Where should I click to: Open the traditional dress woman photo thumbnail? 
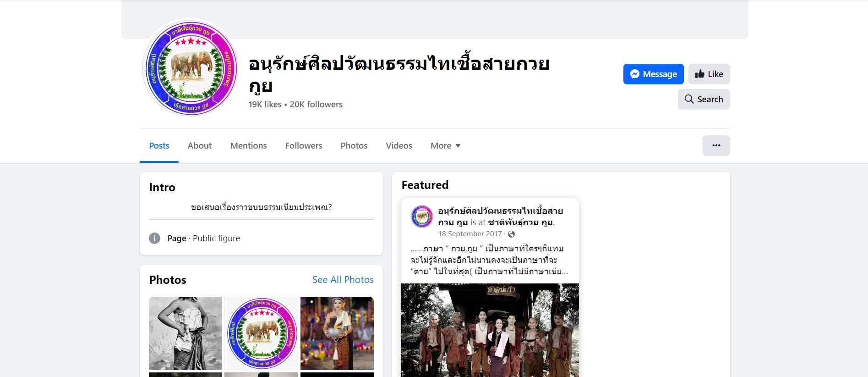337,333
